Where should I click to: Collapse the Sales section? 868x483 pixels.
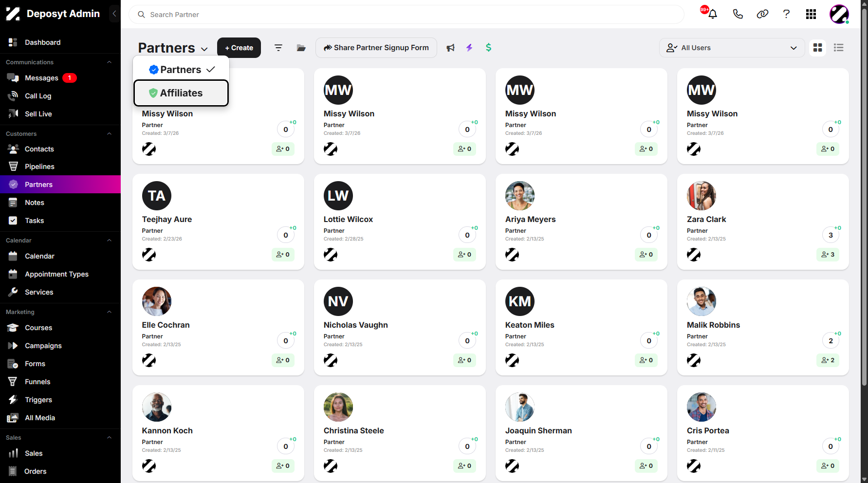[x=110, y=438]
